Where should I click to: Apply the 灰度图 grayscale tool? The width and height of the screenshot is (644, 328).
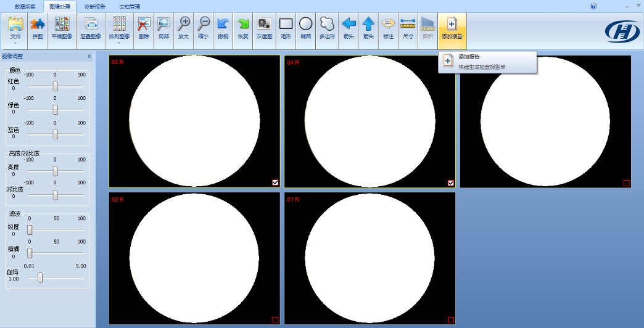pyautogui.click(x=265, y=31)
